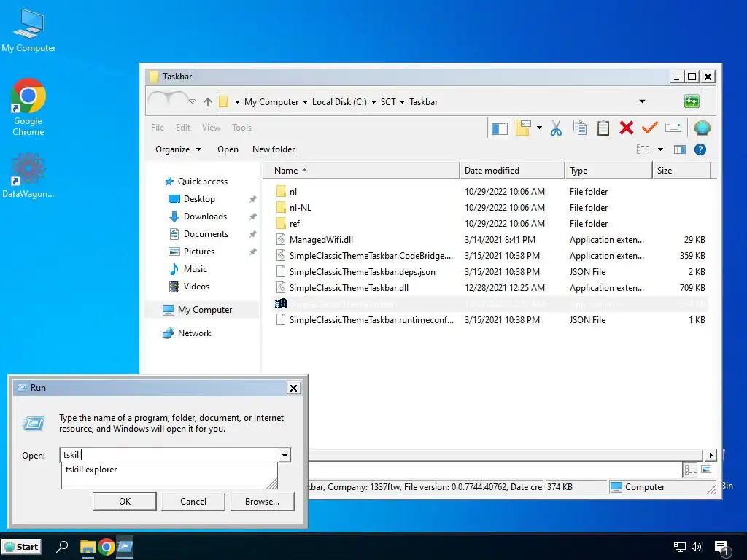This screenshot has height=560, width=747.
Task: Expand the folder options dropdown arrow
Action: 539,127
